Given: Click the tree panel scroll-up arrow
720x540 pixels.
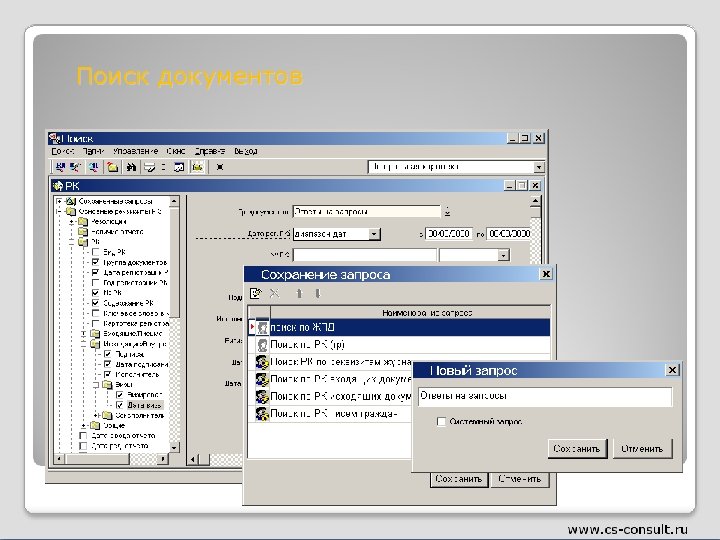Looking at the screenshot, I should [x=174, y=201].
